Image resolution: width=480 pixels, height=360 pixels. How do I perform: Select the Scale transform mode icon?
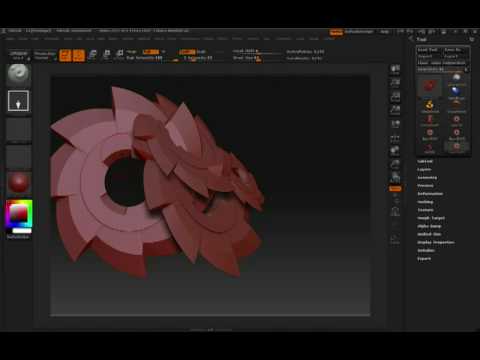(x=107, y=55)
